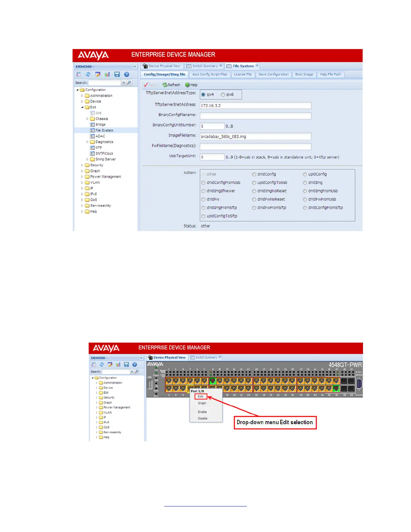Open the Ascii Config Script Files tab
411x532 pixels.
click(210, 74)
